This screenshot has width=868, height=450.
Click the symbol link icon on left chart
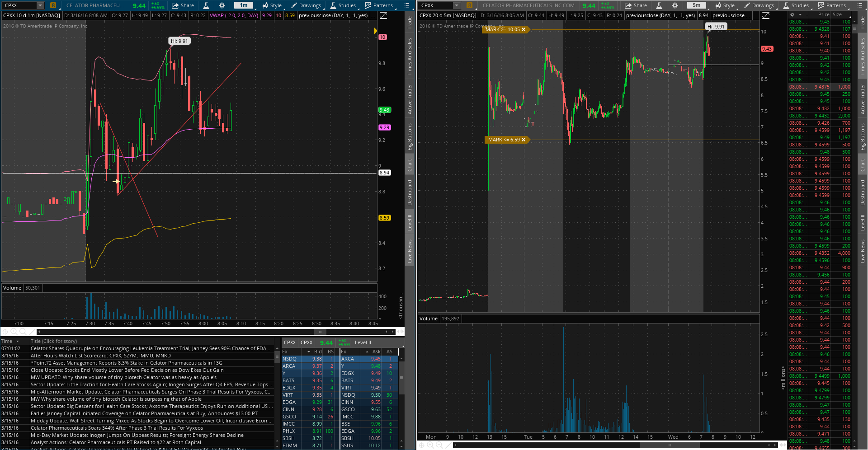coord(53,5)
